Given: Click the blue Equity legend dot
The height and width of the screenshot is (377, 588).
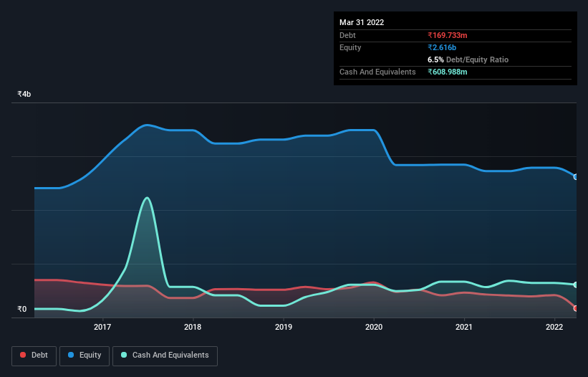Looking at the screenshot, I should 71,355.
